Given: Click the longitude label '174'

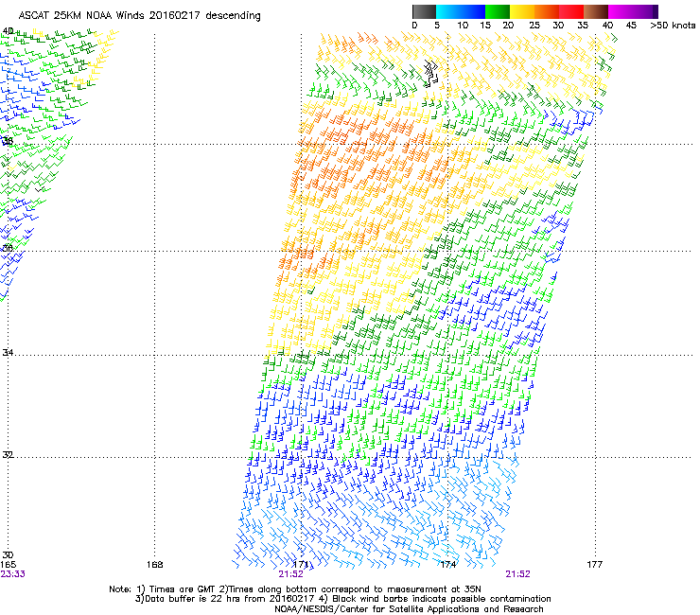Looking at the screenshot, I should (447, 565).
